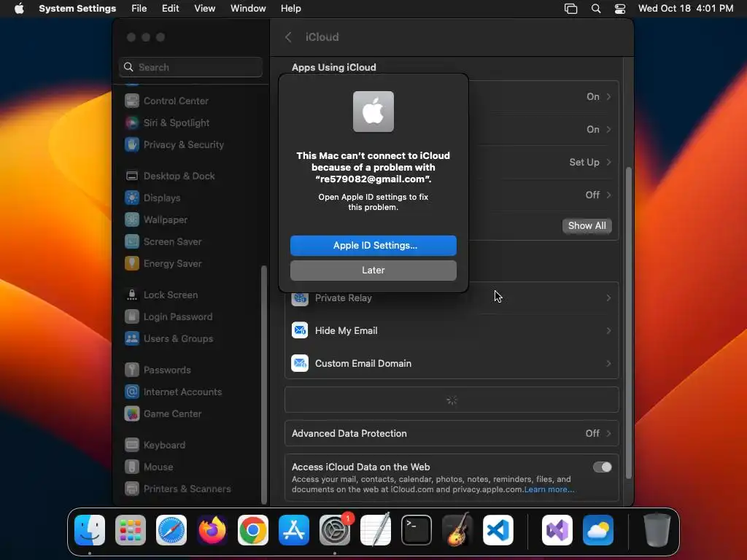Screen dimensions: 747x560
Task: Open Safari from the Dock
Action: coord(171,530)
